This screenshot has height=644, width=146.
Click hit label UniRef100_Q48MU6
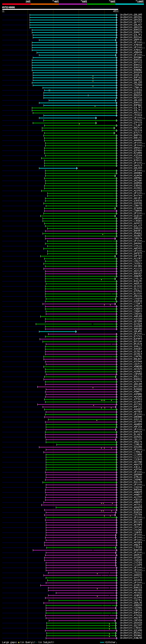pyautogui.click(x=131, y=183)
